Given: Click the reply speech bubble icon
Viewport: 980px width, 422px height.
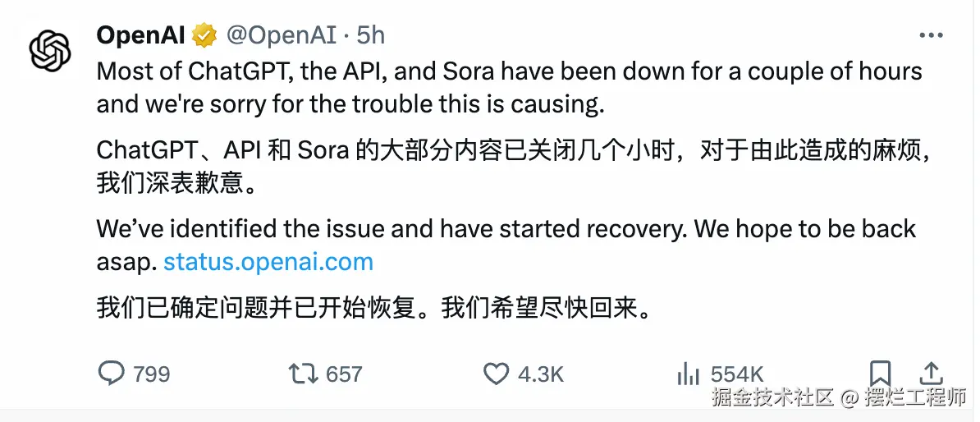Looking at the screenshot, I should (x=111, y=374).
